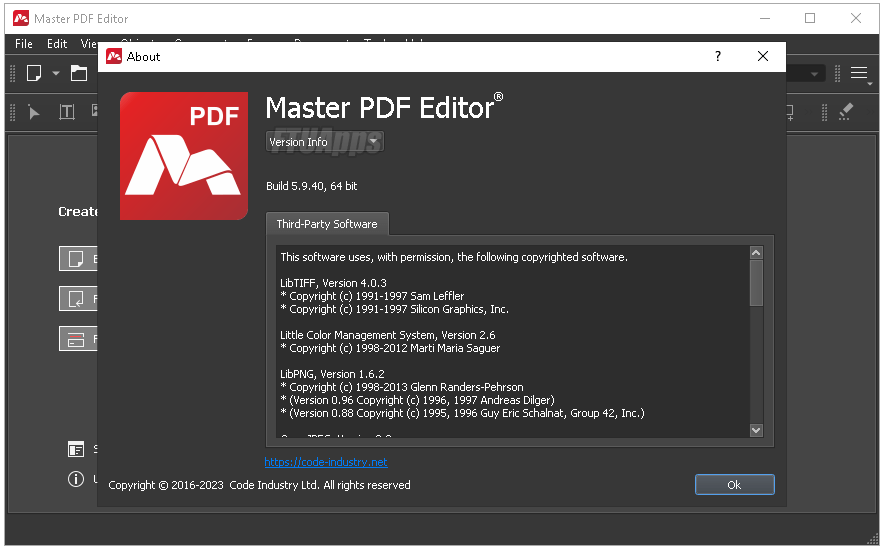Open the dropdown arrow next to New document
881x548 pixels.
click(x=56, y=73)
